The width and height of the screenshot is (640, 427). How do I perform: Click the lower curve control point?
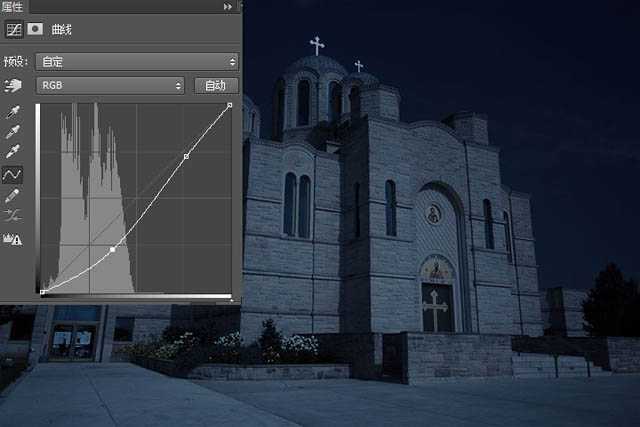tap(112, 249)
